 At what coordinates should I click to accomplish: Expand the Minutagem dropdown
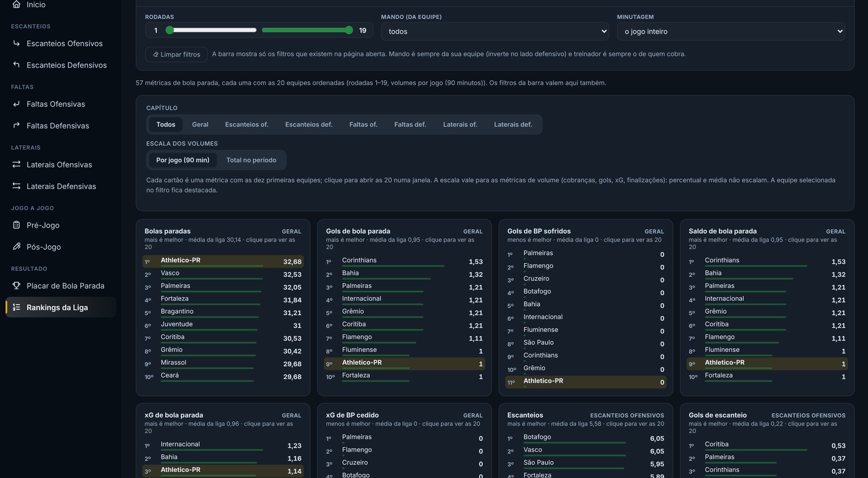(x=731, y=31)
